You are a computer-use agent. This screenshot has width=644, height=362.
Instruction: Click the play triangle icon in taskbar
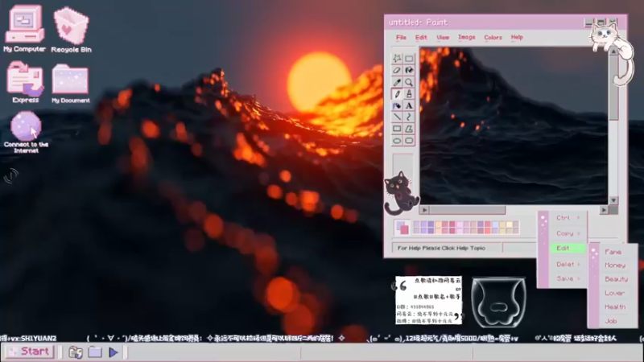tap(114, 352)
